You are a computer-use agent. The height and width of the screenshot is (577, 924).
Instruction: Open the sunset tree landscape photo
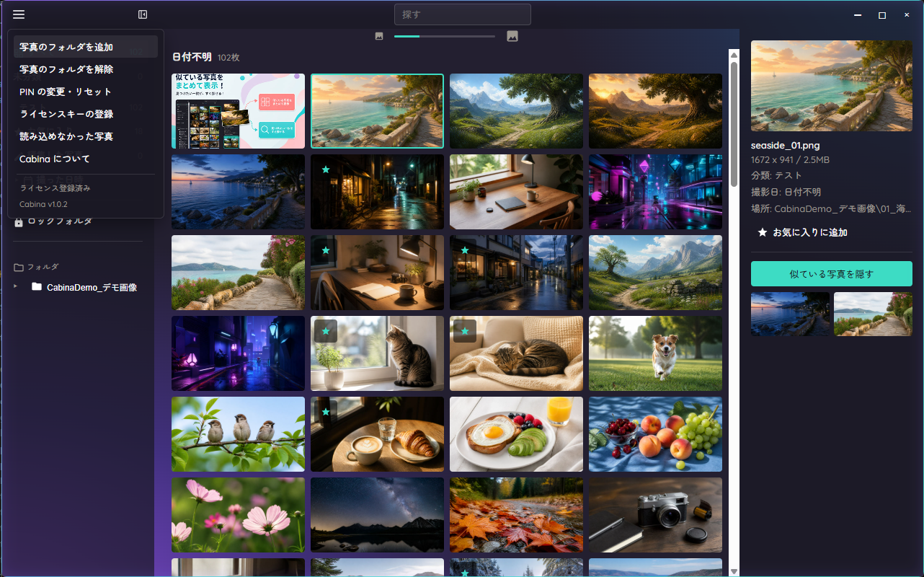coord(655,111)
